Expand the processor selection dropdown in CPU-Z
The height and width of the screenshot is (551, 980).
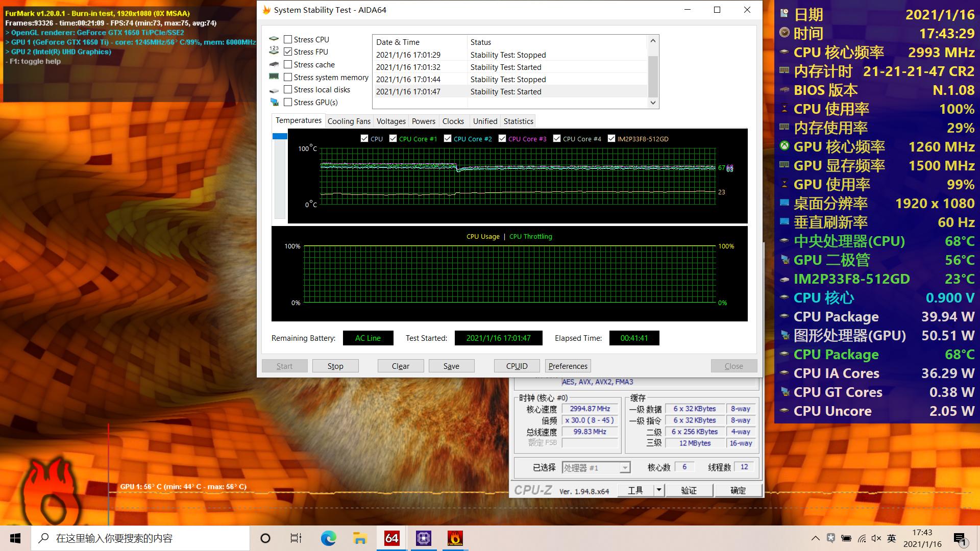(x=625, y=468)
